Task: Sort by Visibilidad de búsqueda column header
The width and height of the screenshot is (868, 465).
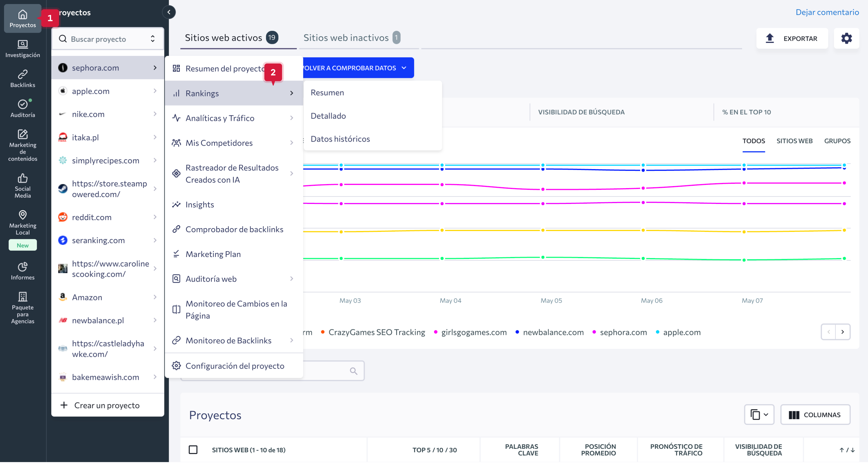Action: click(x=758, y=450)
